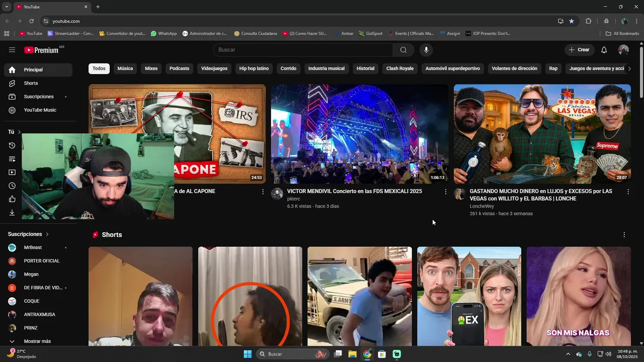This screenshot has width=644, height=362.
Task: Open the Historial clock icon in sidebar
Action: 12,145
